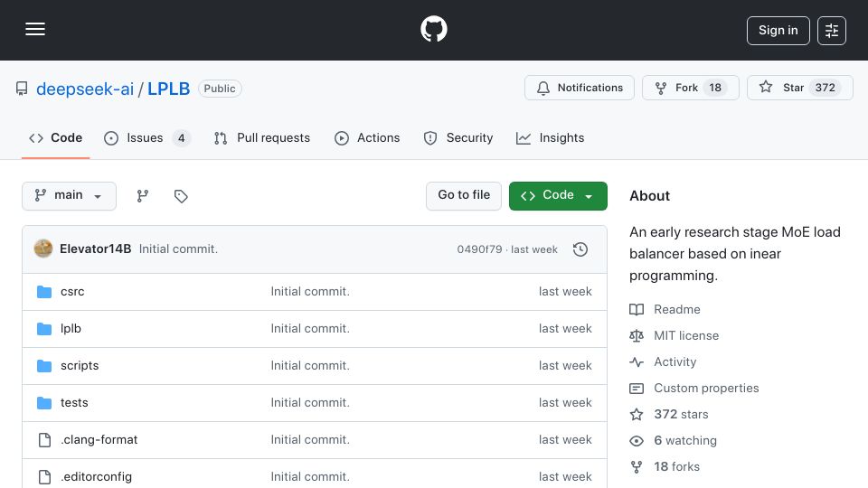Image resolution: width=868 pixels, height=488 pixels.
Task: Open Elevator14B profile link
Action: (95, 249)
